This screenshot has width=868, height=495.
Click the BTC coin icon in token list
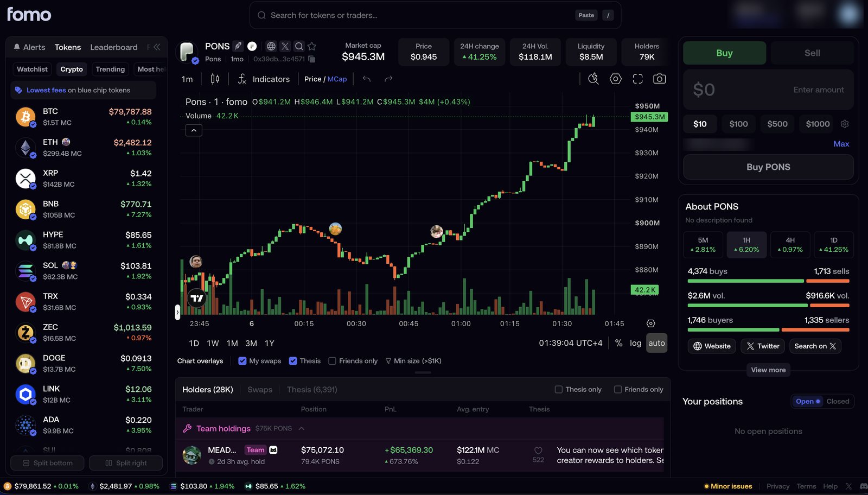(25, 117)
